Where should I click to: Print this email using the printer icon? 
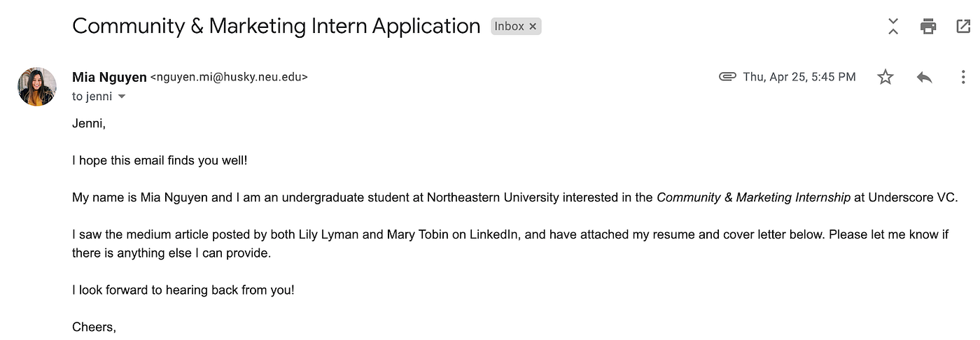pos(928,27)
